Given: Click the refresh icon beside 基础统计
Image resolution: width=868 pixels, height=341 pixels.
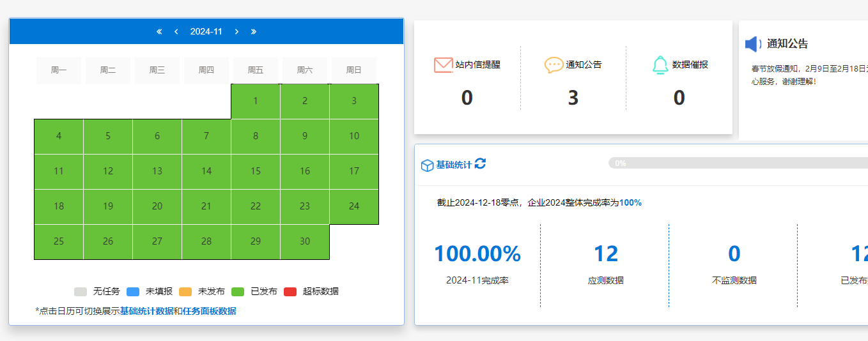Looking at the screenshot, I should pos(480,164).
